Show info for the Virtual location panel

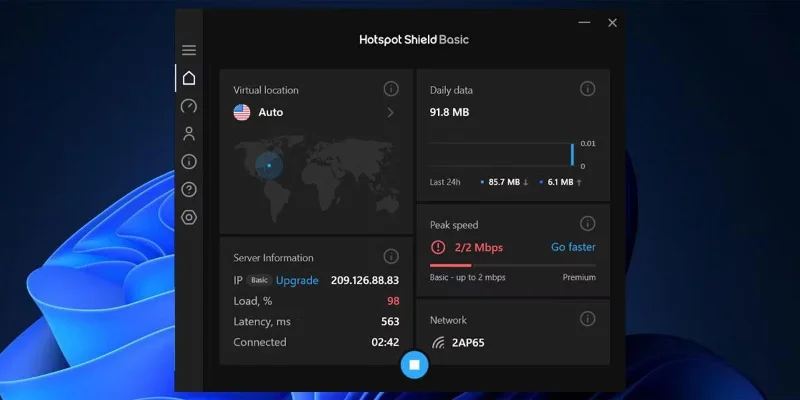tap(391, 89)
